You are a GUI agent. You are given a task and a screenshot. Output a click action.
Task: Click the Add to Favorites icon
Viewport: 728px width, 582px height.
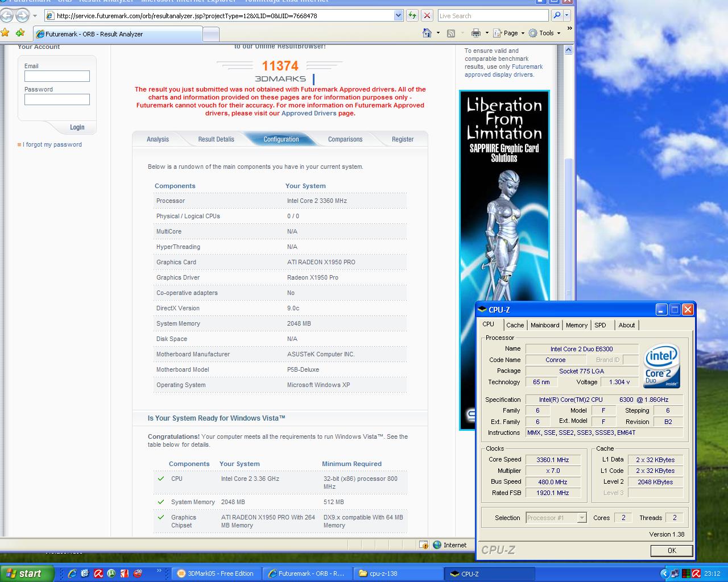(x=20, y=33)
